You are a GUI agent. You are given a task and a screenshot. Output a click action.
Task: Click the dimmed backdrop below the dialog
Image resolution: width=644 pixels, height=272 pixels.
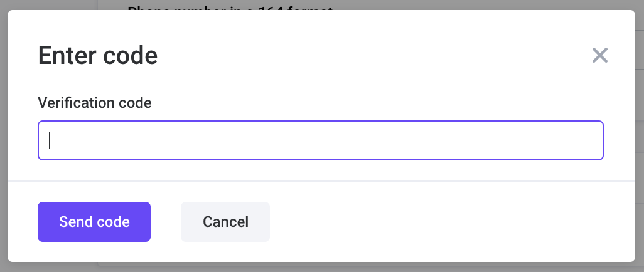coord(322,268)
